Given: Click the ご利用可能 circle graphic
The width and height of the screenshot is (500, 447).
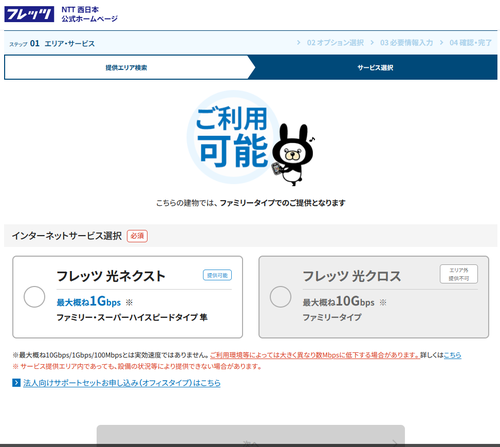Looking at the screenshot, I should 233,137.
